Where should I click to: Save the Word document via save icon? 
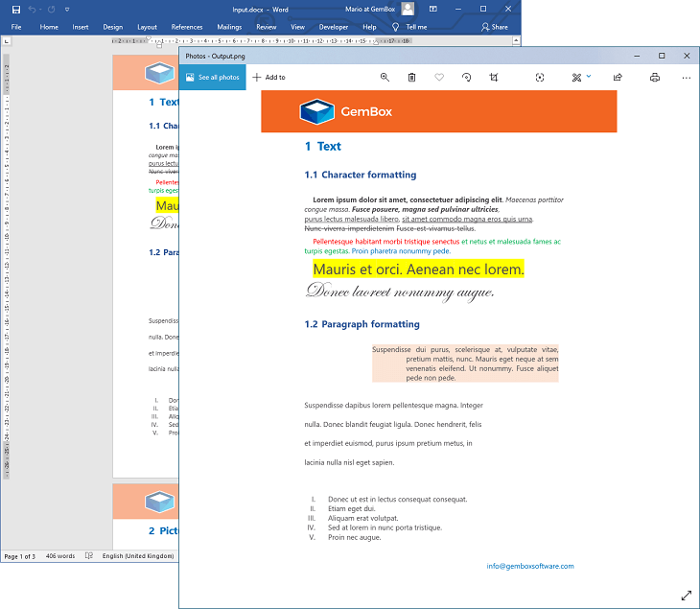[x=15, y=9]
